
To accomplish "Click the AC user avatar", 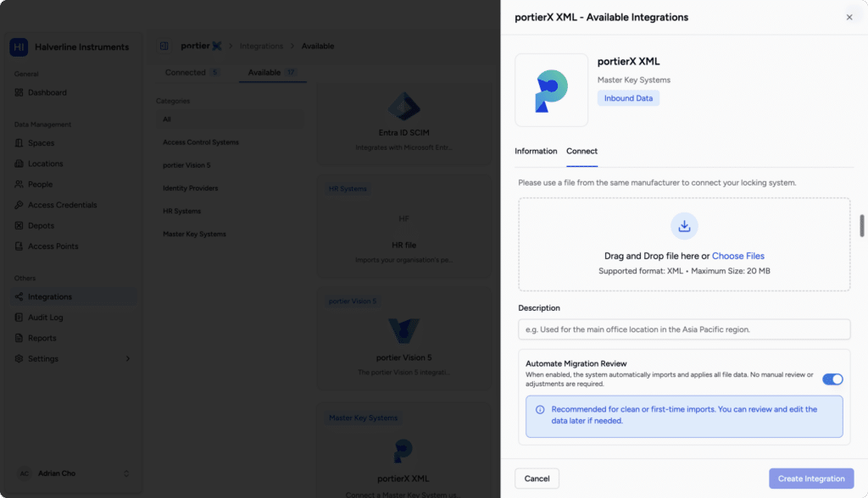I will pos(25,473).
